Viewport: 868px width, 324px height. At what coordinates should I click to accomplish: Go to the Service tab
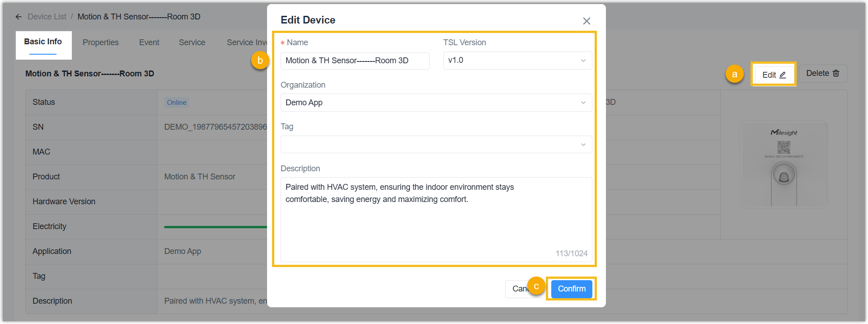click(x=192, y=42)
